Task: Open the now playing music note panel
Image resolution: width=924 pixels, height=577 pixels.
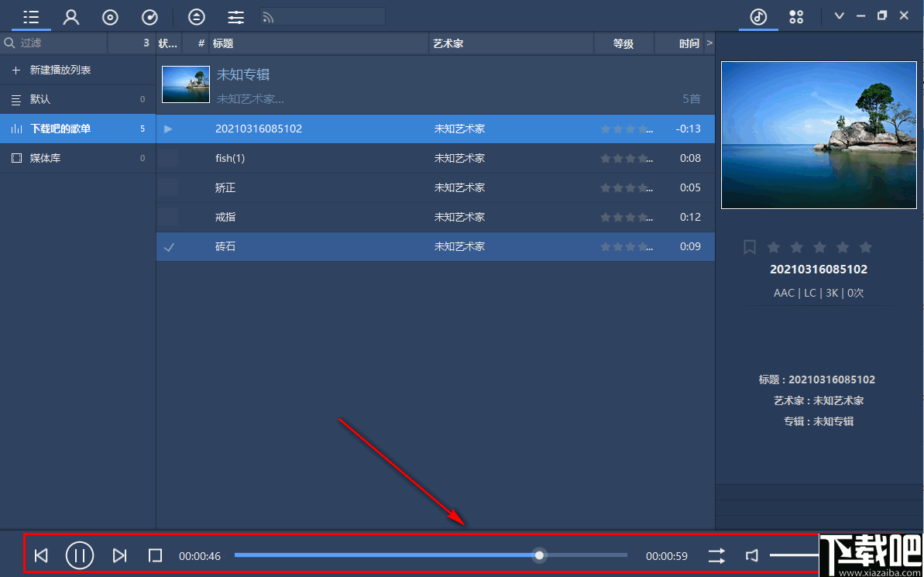Action: (757, 16)
